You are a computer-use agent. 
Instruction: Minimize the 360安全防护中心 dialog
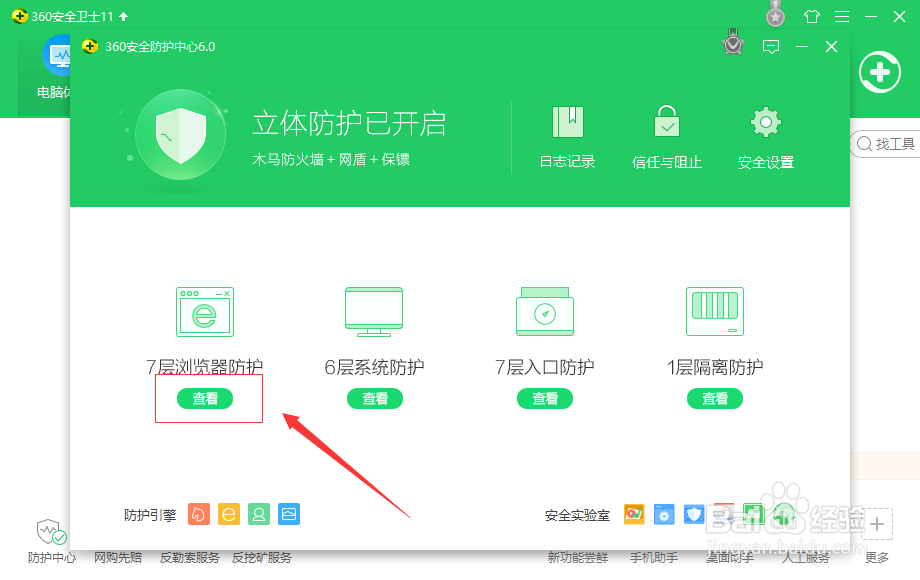(802, 46)
